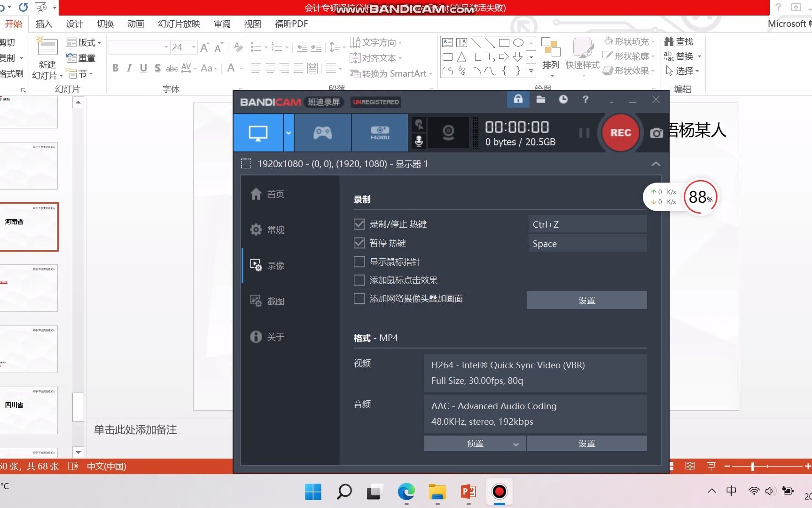The image size is (812, 508).
Task: Click slide panel vertical scrollbar thumb
Action: coord(78,407)
